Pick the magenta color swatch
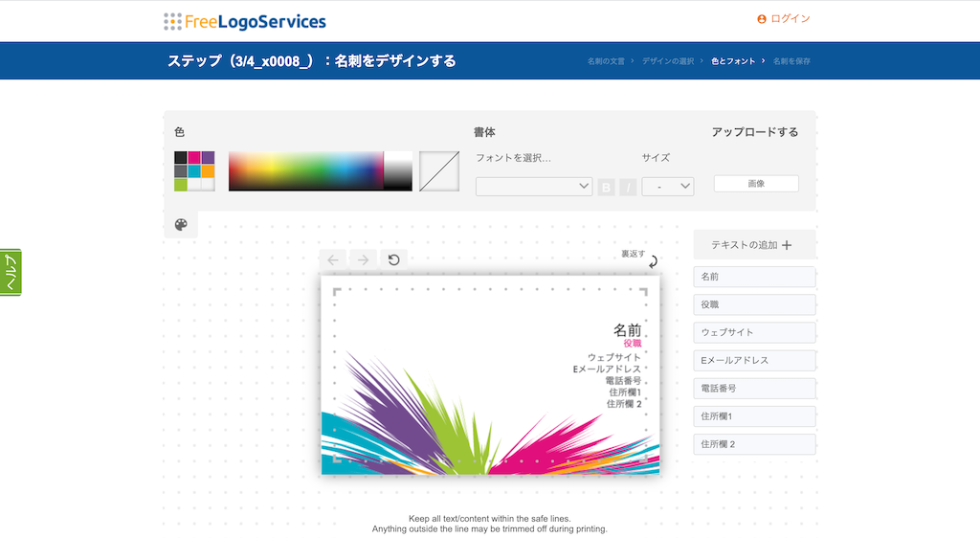Screen dimensions: 980x538 [194, 158]
